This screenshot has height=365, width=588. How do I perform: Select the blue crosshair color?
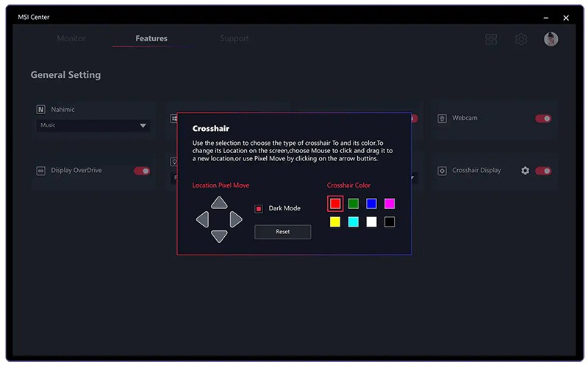(x=371, y=204)
